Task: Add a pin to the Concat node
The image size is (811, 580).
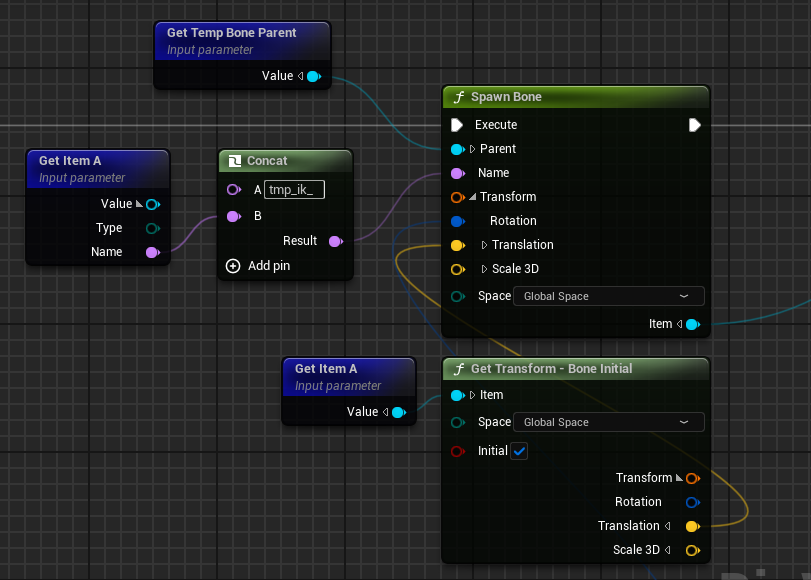Action: point(258,266)
